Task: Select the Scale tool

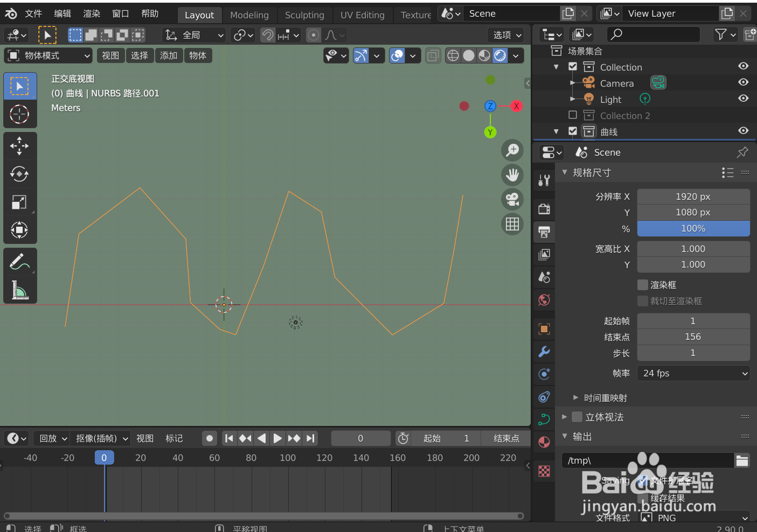Action: coord(20,202)
